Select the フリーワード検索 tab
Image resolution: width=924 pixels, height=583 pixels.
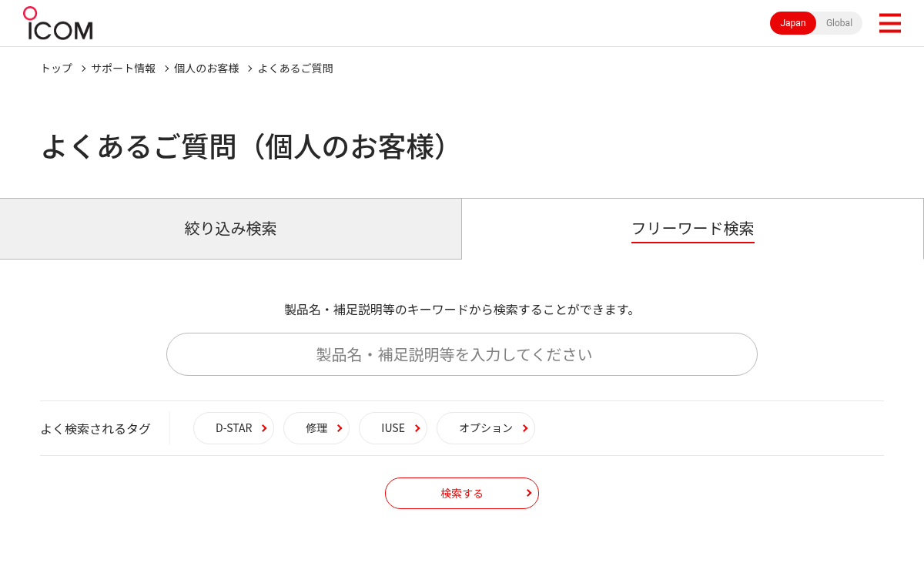(692, 229)
